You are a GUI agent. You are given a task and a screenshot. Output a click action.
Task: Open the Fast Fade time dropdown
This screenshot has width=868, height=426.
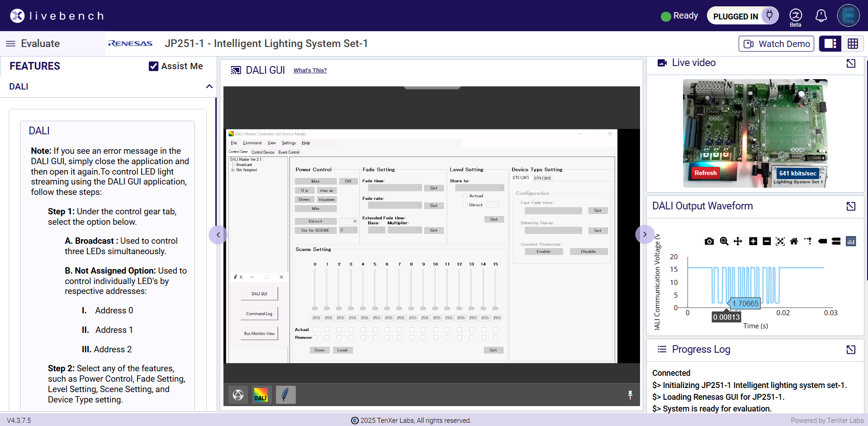point(553,211)
